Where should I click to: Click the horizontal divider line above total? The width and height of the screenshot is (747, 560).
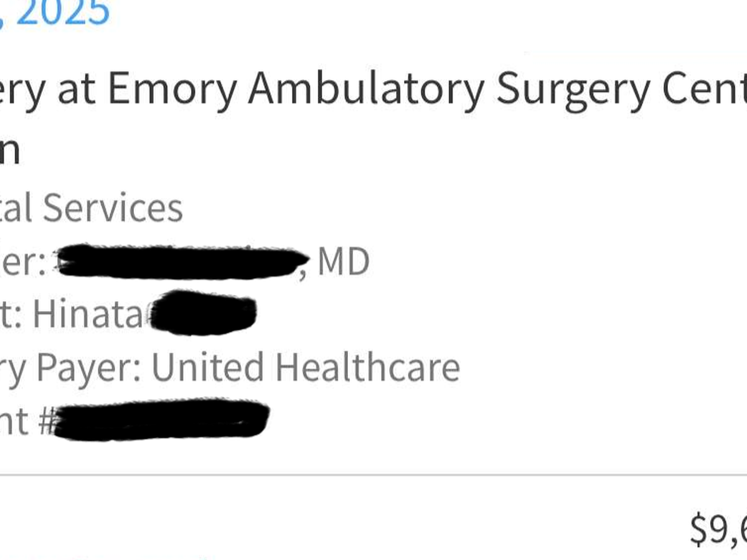(374, 475)
